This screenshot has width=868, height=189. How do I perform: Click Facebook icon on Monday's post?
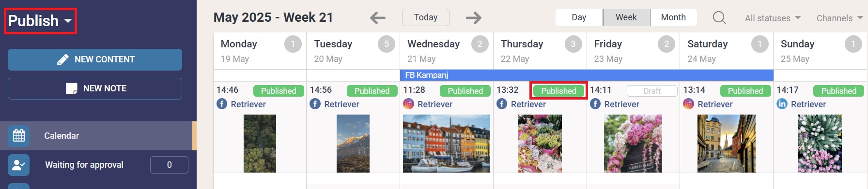coord(222,104)
